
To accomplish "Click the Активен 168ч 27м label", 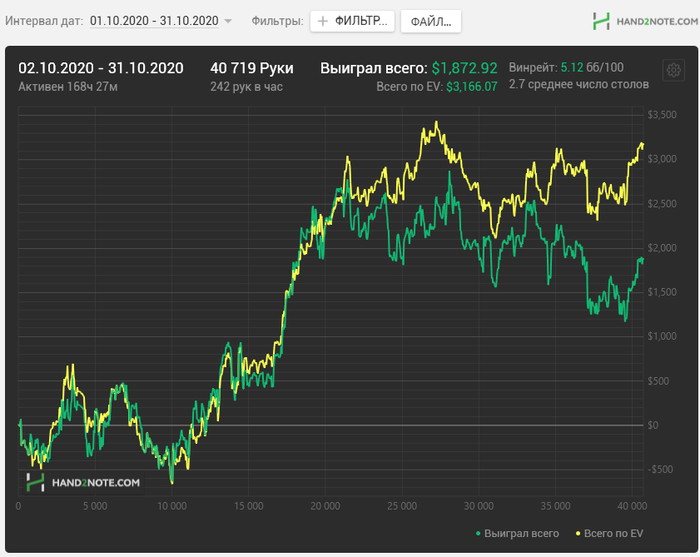I will pyautogui.click(x=68, y=87).
